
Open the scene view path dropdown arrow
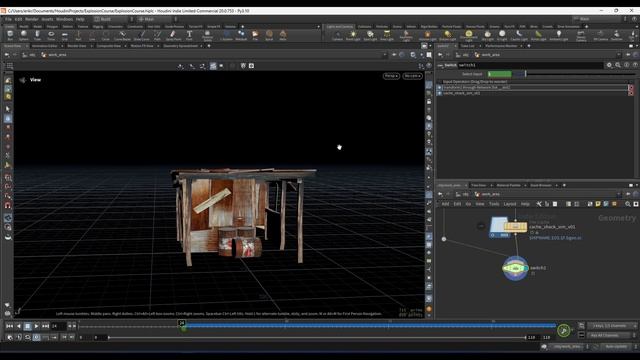tap(384, 55)
